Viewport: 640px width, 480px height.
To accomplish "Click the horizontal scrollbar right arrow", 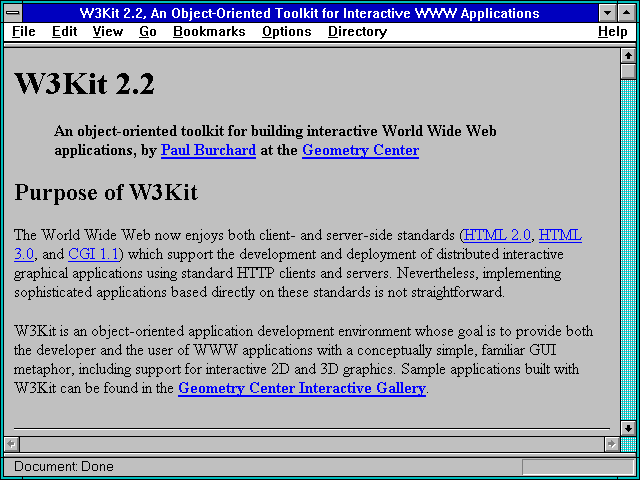I will 611,444.
